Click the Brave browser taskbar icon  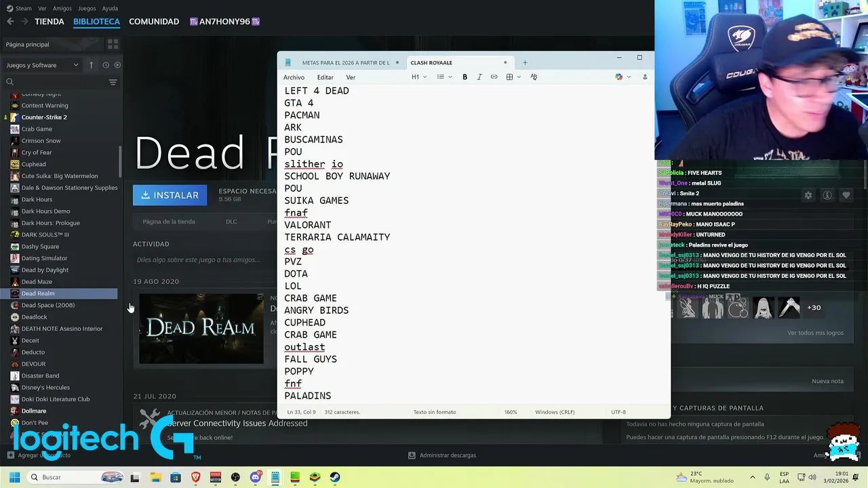pos(196,477)
